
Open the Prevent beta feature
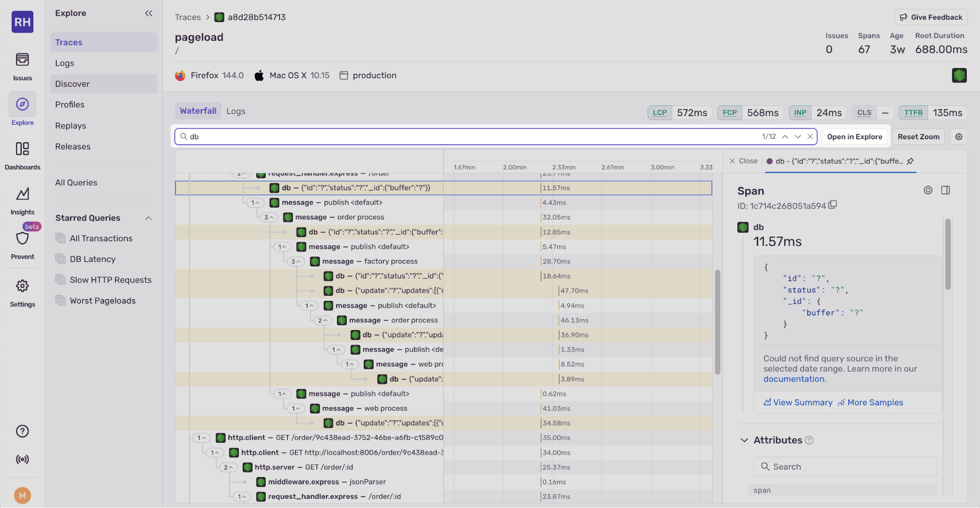click(x=22, y=240)
